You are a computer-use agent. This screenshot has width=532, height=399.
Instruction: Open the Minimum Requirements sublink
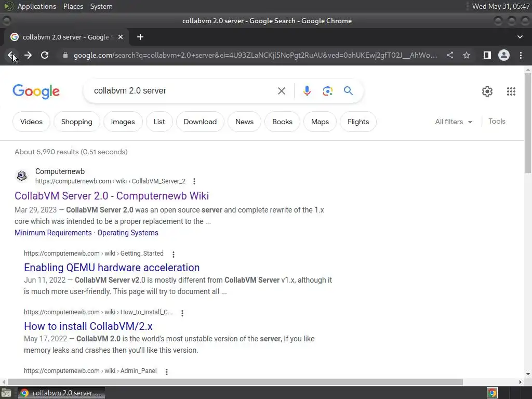click(53, 233)
